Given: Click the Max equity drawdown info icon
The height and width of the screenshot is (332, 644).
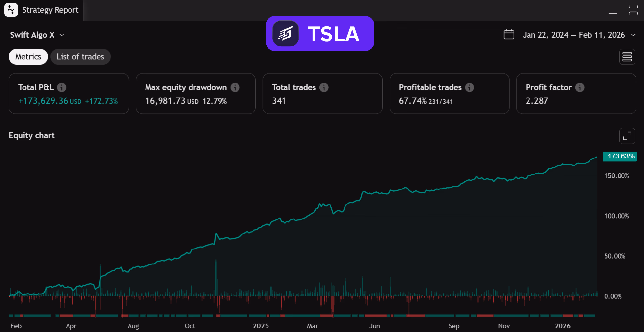Looking at the screenshot, I should point(235,87).
